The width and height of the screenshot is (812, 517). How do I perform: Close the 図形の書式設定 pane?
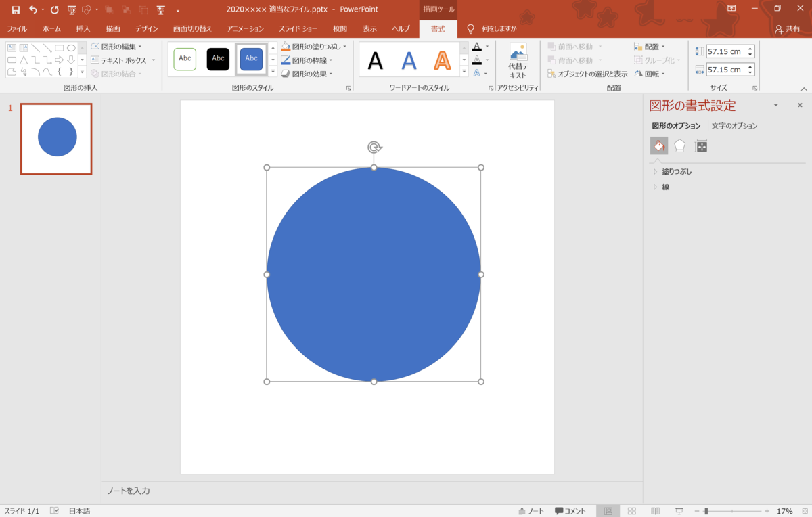(x=800, y=106)
